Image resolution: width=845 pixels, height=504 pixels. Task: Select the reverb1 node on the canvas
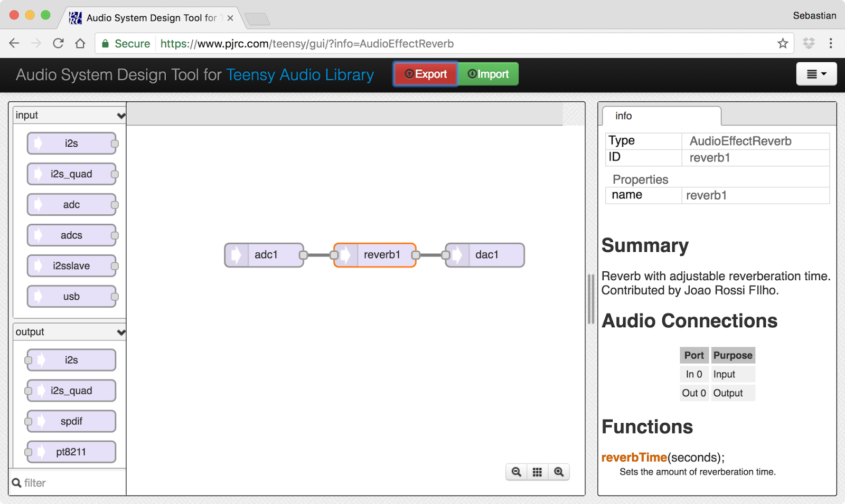[x=374, y=254]
